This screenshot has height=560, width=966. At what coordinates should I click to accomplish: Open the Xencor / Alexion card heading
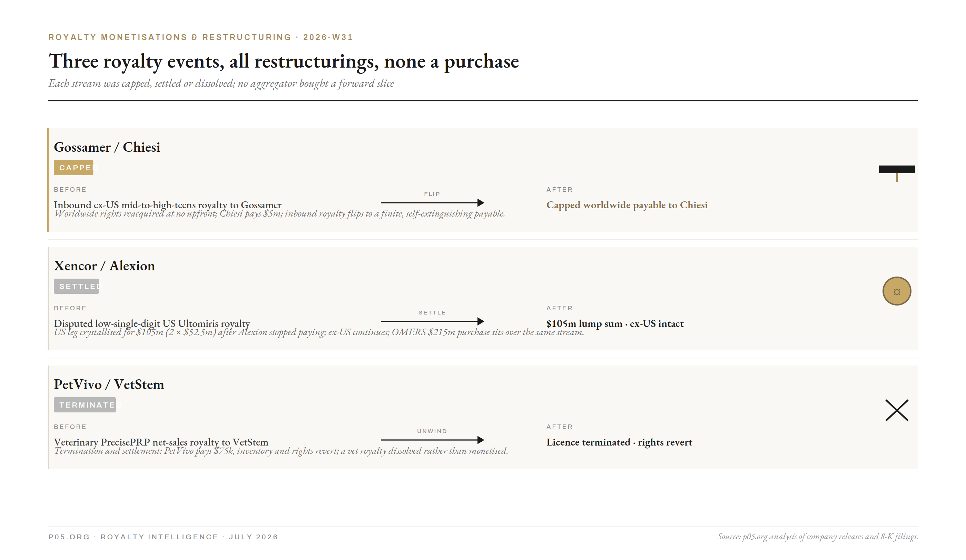pos(104,266)
